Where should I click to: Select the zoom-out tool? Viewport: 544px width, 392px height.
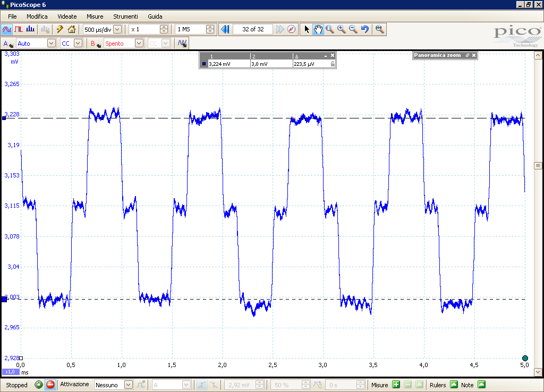coord(353,30)
